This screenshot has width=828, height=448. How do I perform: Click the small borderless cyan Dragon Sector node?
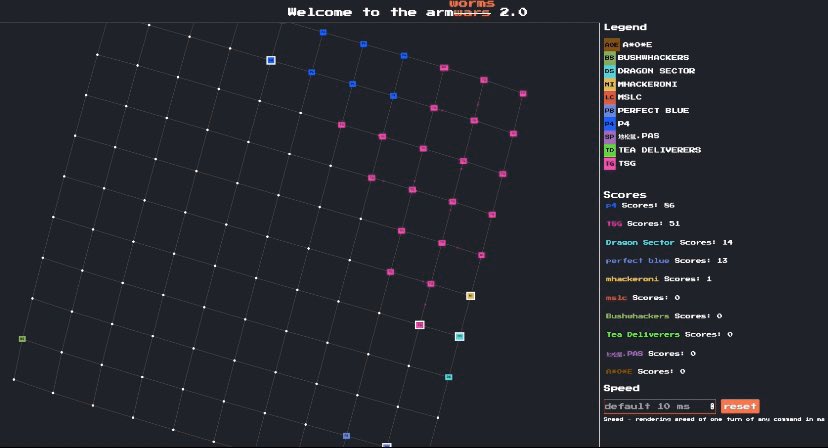448,377
